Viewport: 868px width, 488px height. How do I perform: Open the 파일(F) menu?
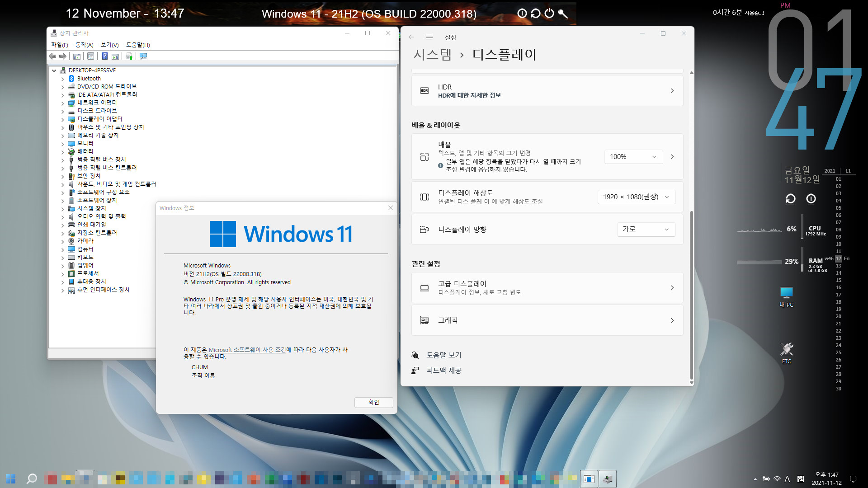point(59,45)
